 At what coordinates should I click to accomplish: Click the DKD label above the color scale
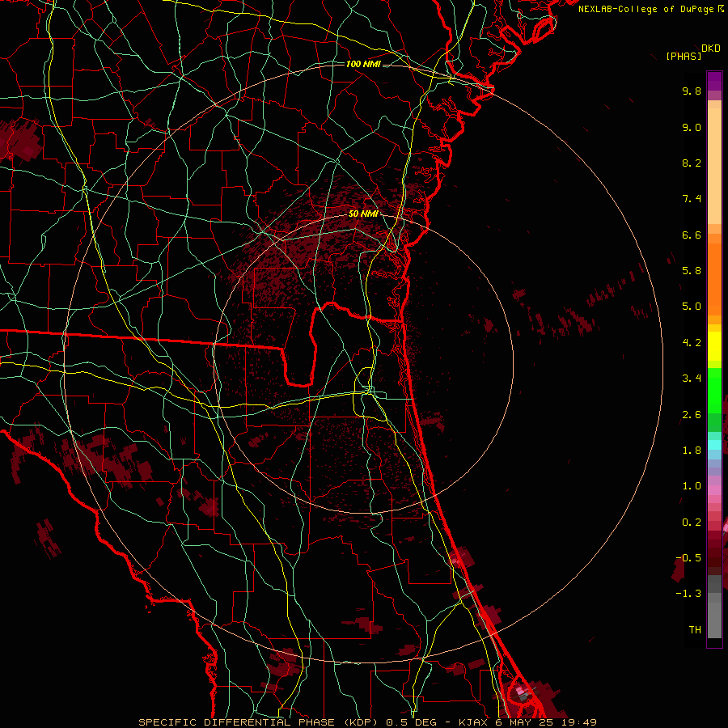[x=711, y=49]
